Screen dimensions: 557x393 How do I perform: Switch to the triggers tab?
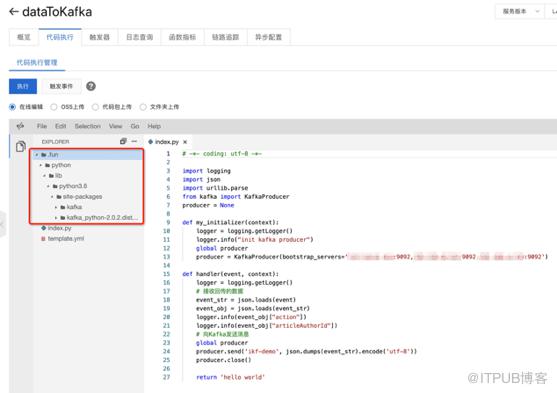click(x=99, y=37)
